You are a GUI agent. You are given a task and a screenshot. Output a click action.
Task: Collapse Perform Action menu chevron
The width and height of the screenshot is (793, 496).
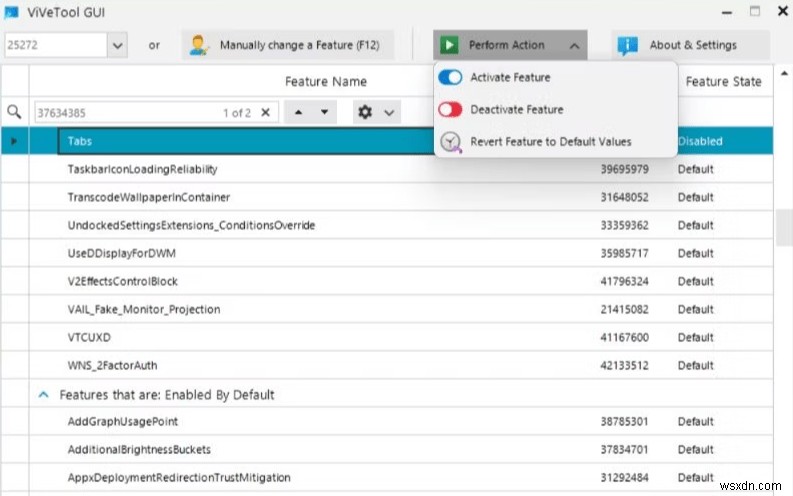[x=574, y=46]
